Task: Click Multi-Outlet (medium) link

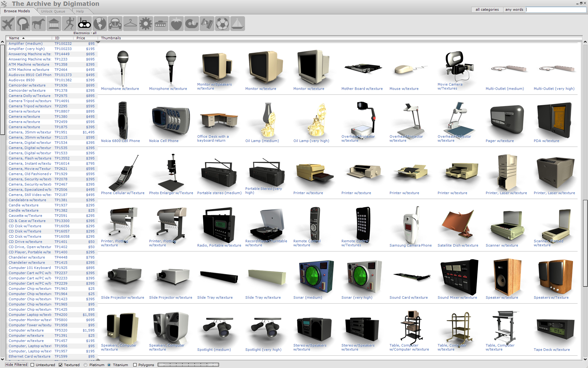Action: click(x=505, y=89)
